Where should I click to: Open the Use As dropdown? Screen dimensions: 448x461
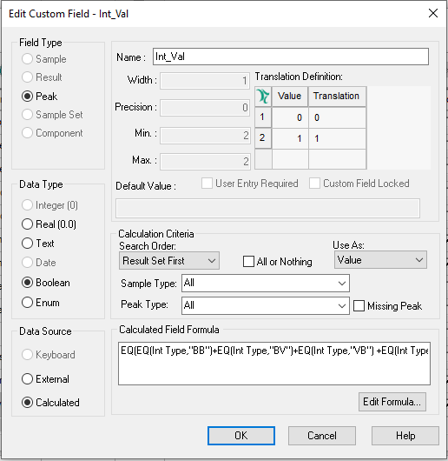(380, 260)
